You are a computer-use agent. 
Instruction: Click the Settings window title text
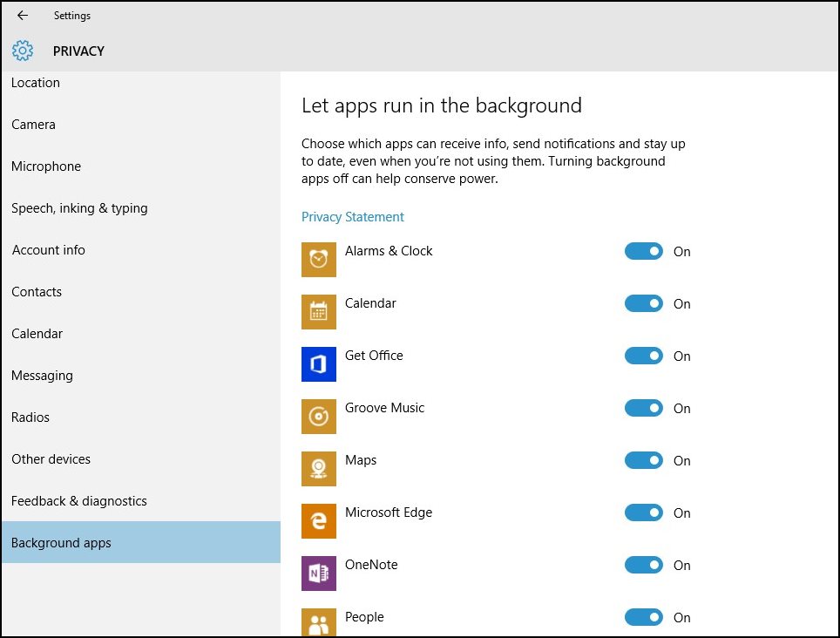point(71,16)
